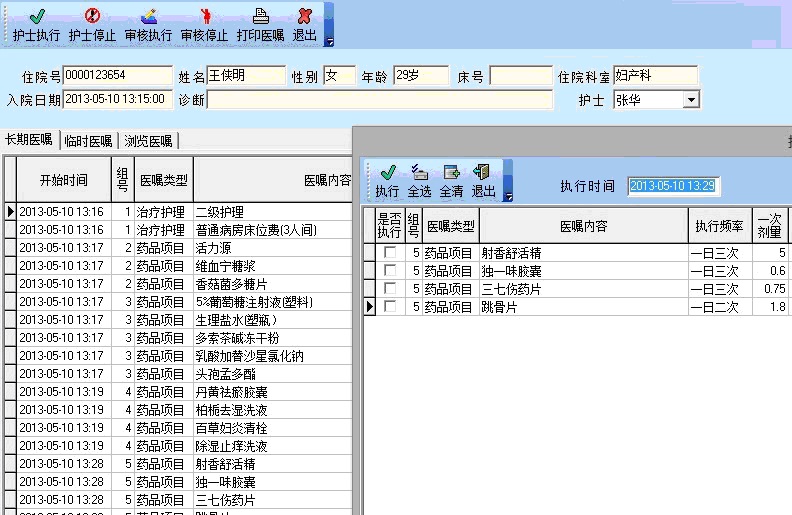Click the empty 诊断 field

[x=380, y=99]
